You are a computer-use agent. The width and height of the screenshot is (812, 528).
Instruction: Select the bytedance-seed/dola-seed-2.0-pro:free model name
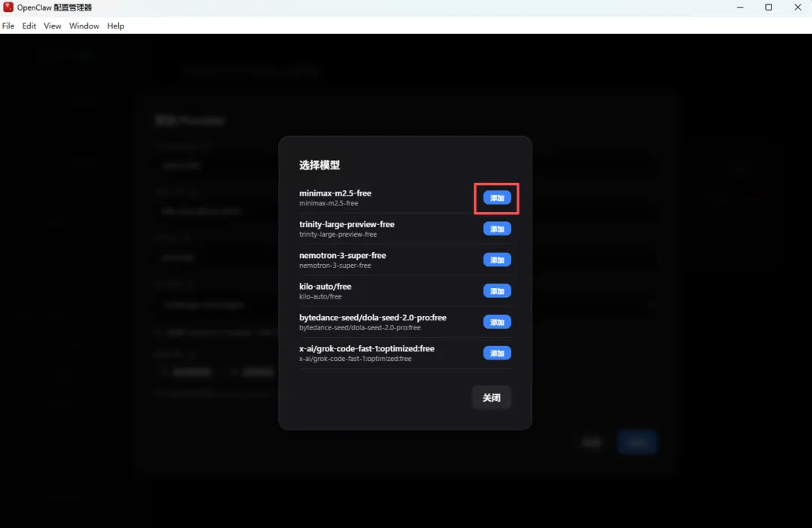[373, 317]
